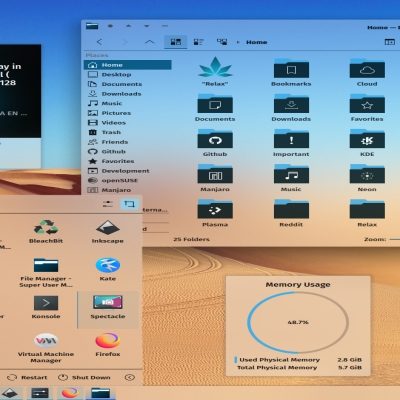Open Downloads in Places sidebar
400x400 pixels.
[x=128, y=94]
